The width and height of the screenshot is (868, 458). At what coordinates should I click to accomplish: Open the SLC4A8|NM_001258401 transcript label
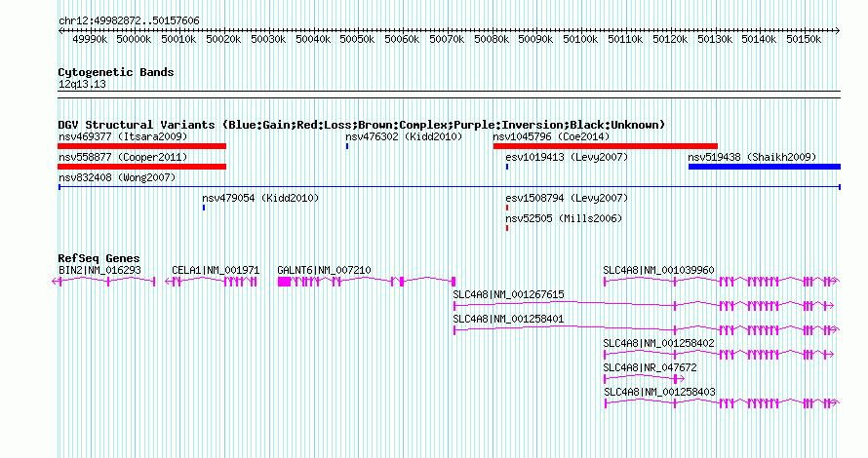pyautogui.click(x=509, y=320)
